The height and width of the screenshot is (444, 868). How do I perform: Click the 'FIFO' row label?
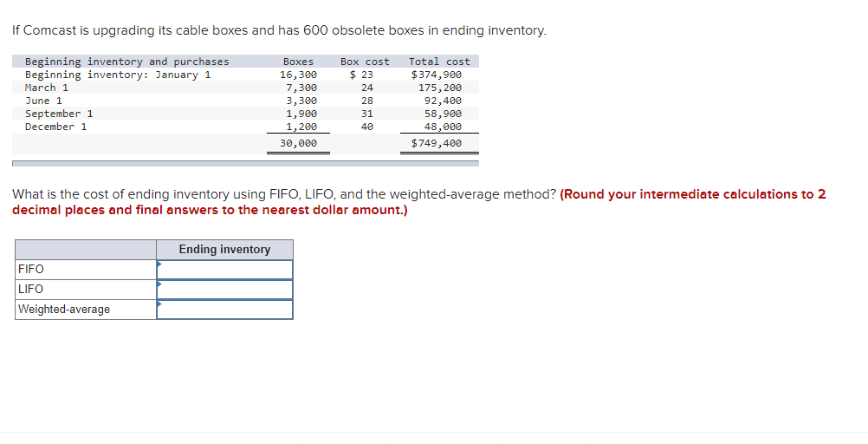(x=31, y=270)
